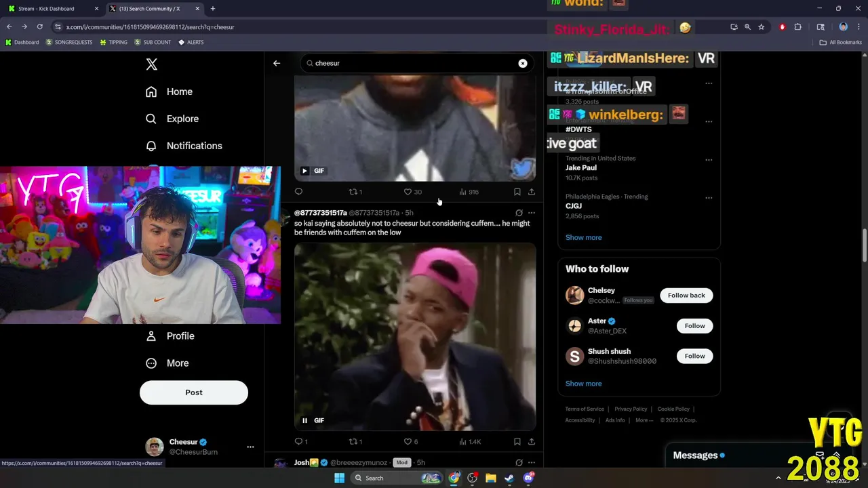Open Terms of Service link
The width and height of the screenshot is (868, 488).
pyautogui.click(x=585, y=409)
